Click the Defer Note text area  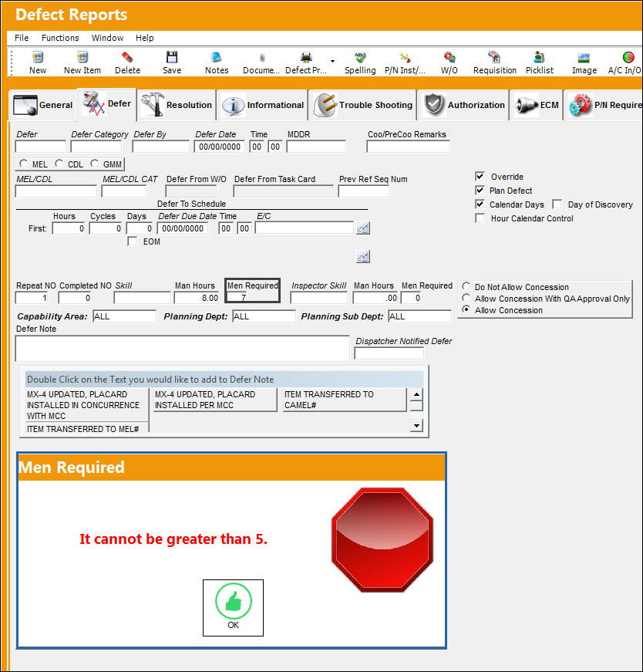(182, 349)
